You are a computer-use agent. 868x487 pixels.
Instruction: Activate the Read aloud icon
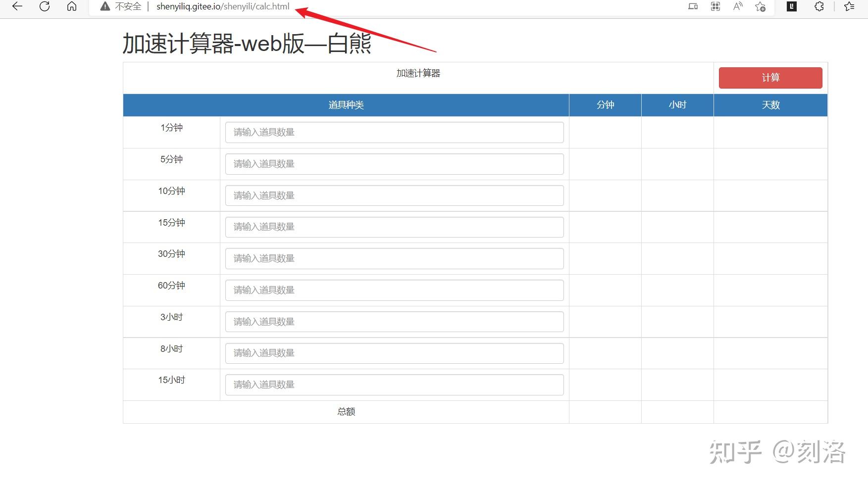[x=738, y=6]
